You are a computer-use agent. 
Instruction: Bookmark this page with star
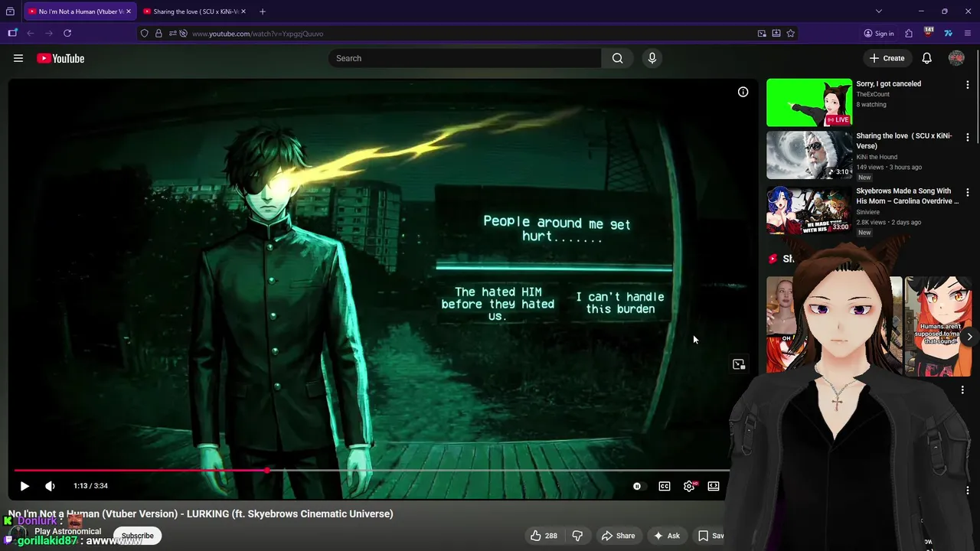pyautogui.click(x=790, y=33)
